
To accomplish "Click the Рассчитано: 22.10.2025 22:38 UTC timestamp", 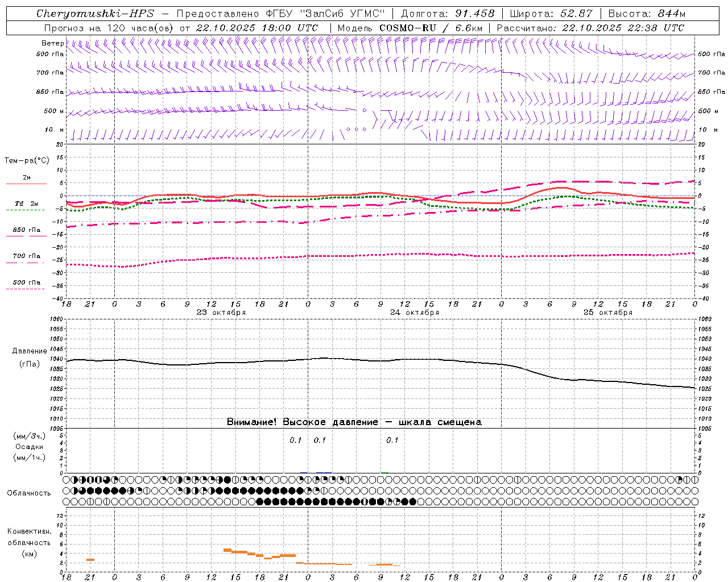I will point(590,28).
